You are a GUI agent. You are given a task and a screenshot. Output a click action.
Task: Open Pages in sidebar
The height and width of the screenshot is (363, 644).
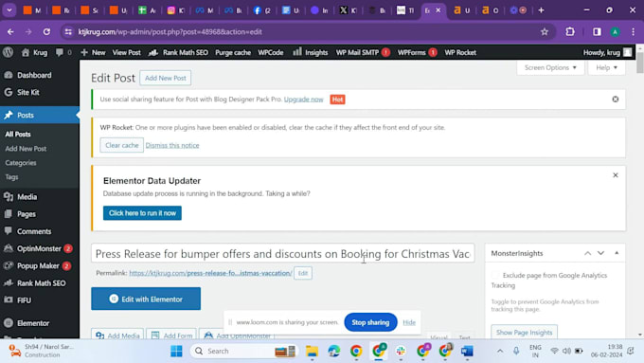click(40, 214)
